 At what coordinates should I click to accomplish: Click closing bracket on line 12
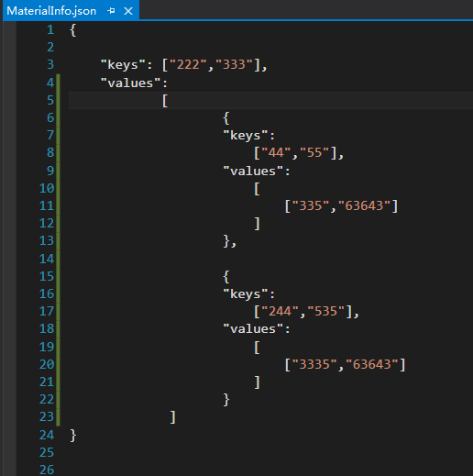click(x=257, y=224)
